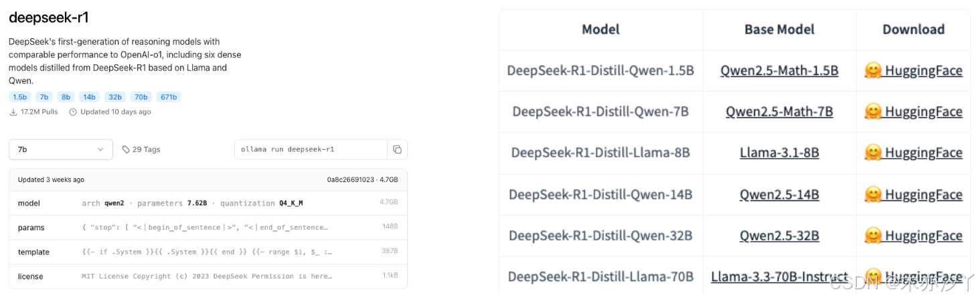Image resolution: width=980 pixels, height=300 pixels.
Task: Open the Qwen2.5-14B base model link
Action: point(779,194)
